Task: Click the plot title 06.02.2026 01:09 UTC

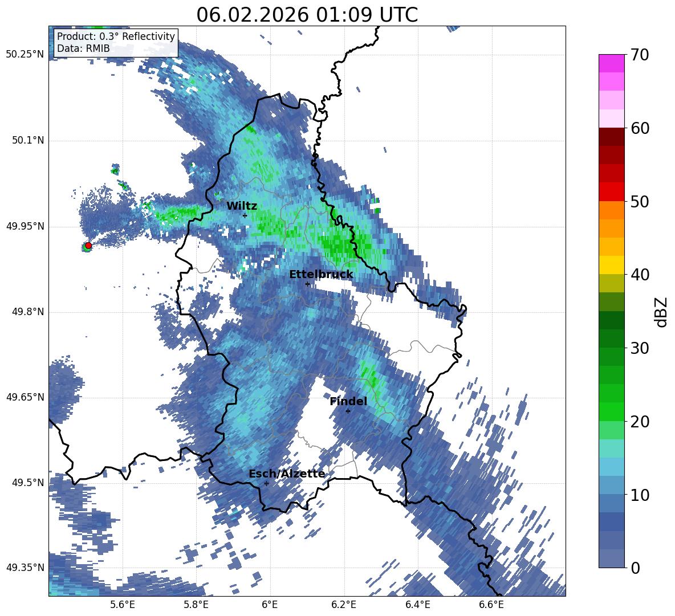Action: coord(307,15)
